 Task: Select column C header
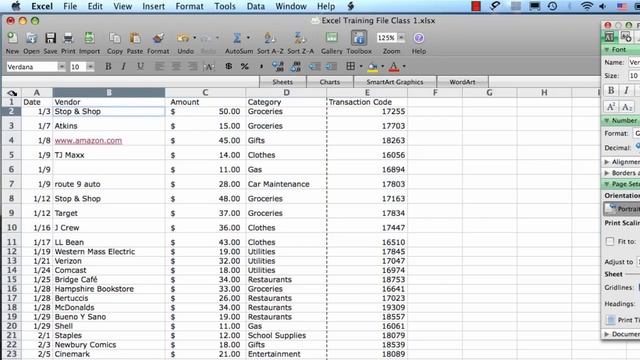205,93
